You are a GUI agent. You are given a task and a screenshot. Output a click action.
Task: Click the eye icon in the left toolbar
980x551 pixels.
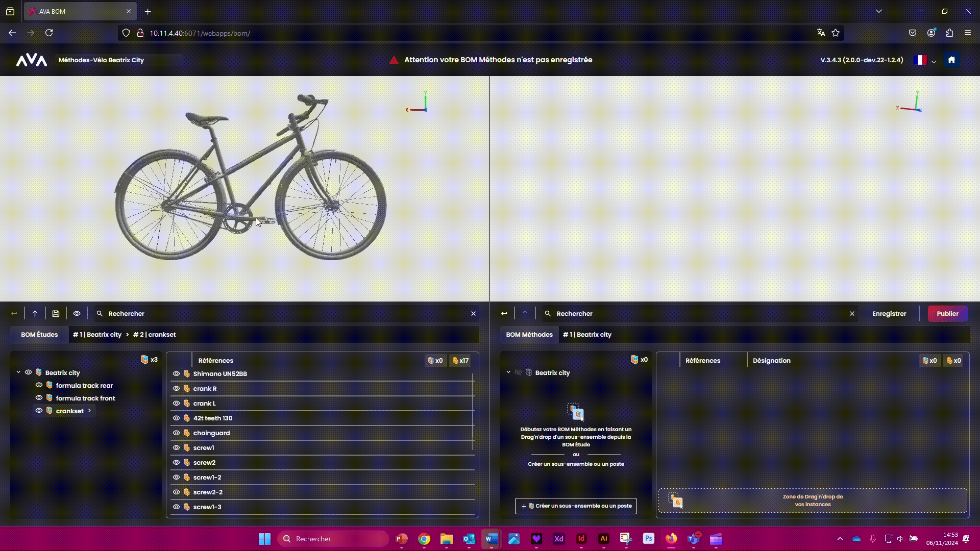tap(77, 314)
